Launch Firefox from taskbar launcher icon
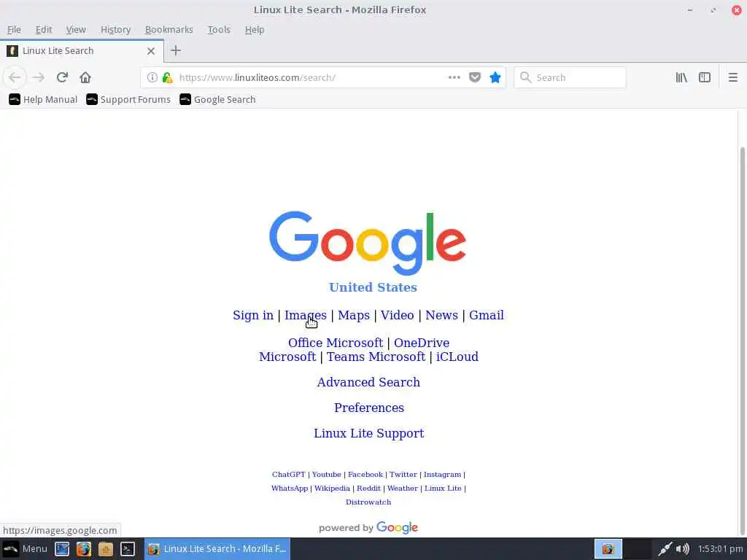 [x=84, y=548]
